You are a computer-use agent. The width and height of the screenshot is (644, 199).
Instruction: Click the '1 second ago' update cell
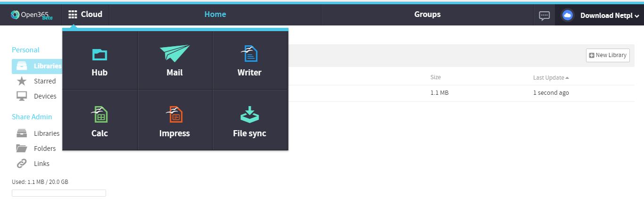[551, 93]
